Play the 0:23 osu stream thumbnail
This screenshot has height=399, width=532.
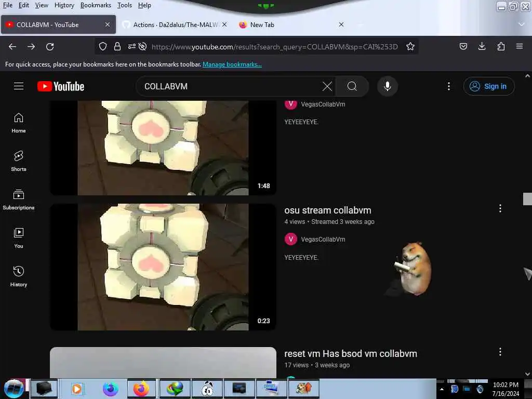[x=163, y=267]
